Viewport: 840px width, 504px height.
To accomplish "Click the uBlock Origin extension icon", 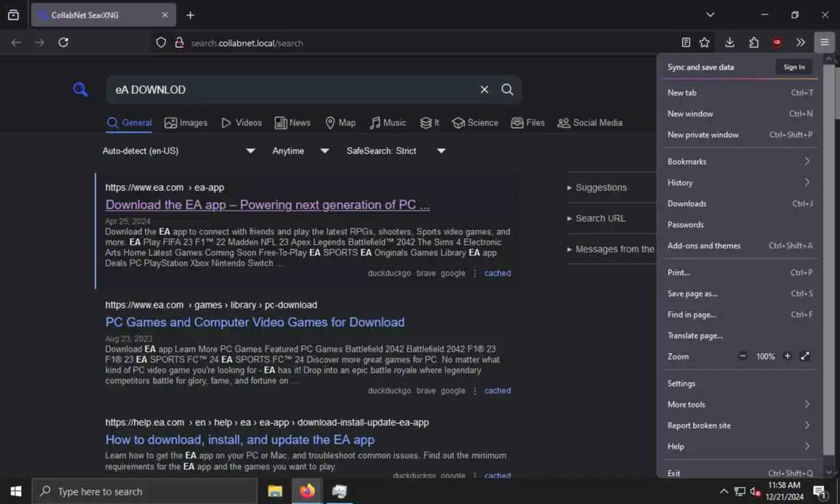I will coord(777,43).
